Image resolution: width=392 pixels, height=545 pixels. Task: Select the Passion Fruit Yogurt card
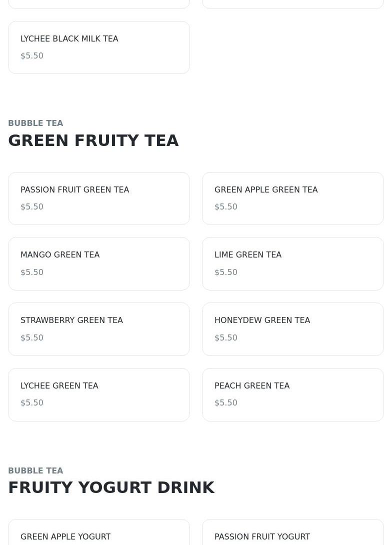[293, 532]
